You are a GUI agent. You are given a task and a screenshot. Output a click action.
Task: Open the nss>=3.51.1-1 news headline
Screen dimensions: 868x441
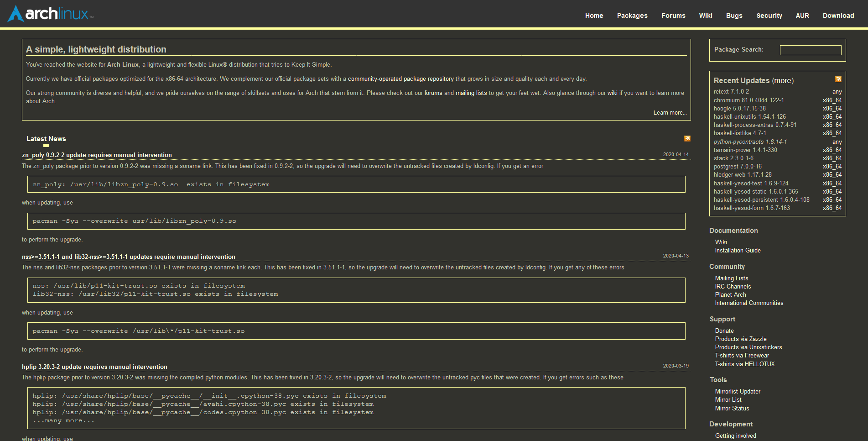129,257
